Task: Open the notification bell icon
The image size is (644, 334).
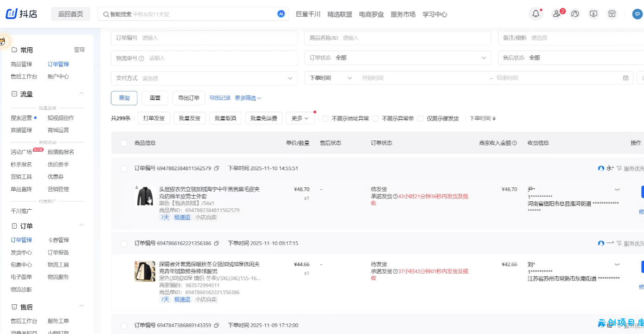Action: click(536, 14)
